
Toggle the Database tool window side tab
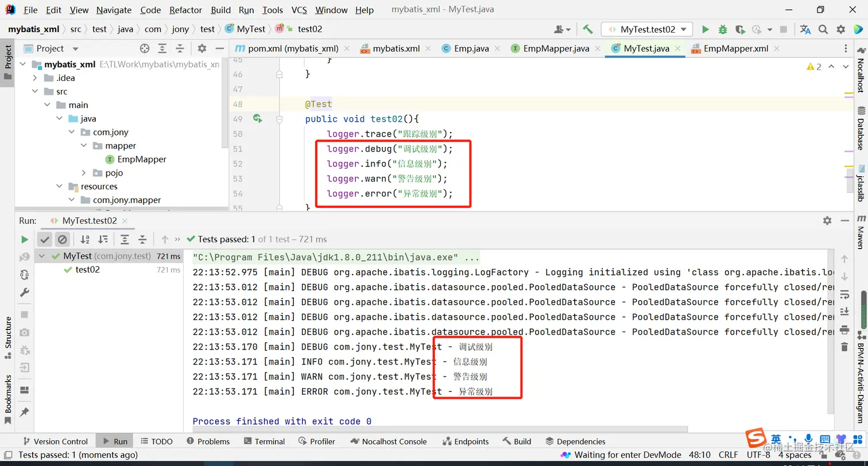pyautogui.click(x=861, y=127)
